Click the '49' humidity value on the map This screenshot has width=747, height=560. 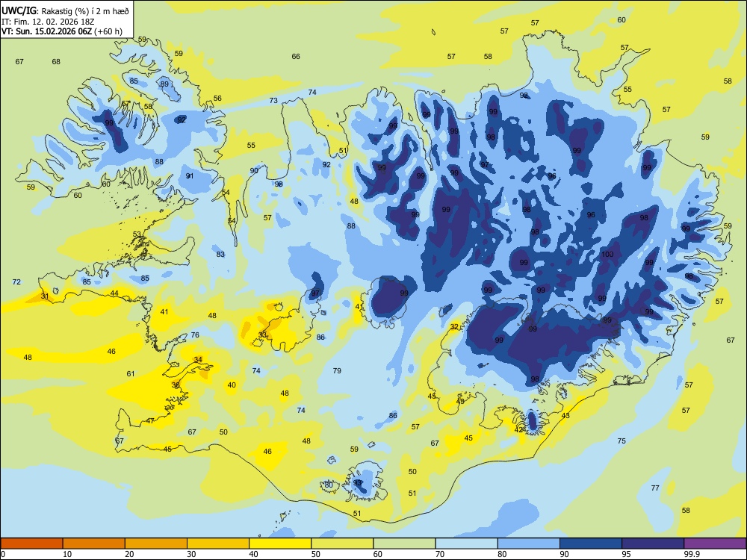click(460, 402)
